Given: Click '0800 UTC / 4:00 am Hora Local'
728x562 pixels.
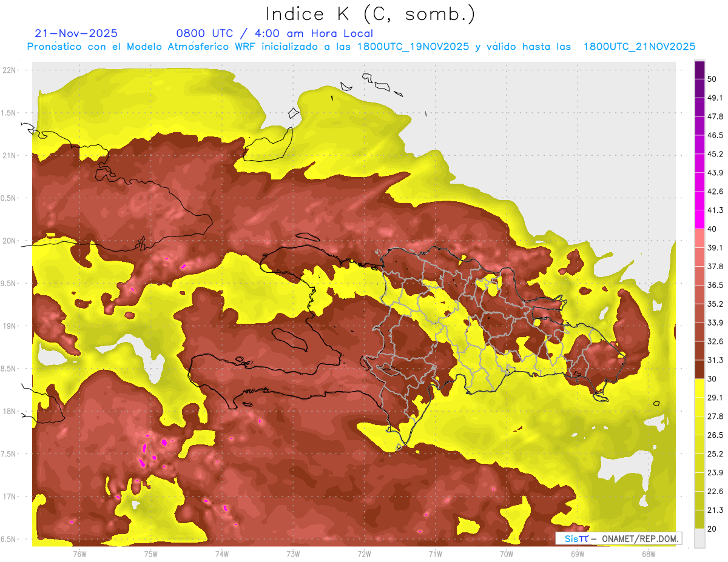Looking at the screenshot, I should (x=275, y=33).
